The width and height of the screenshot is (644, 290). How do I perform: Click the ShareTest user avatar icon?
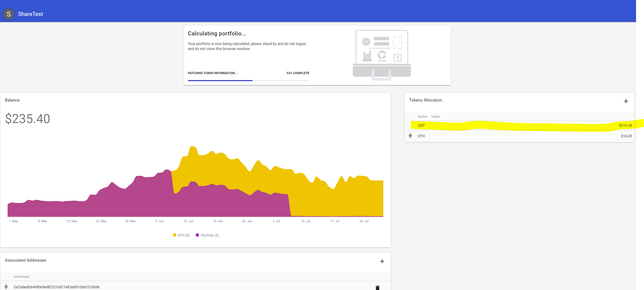point(9,14)
